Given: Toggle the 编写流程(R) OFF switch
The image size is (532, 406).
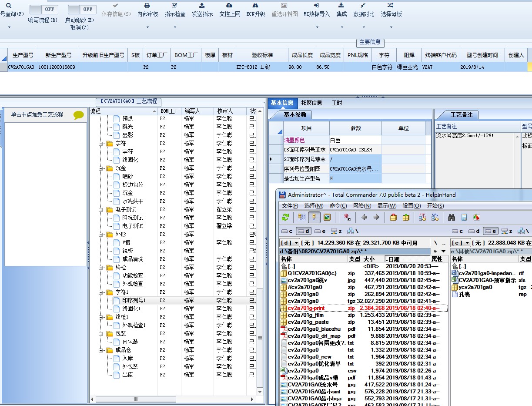Looking at the screenshot, I should 43,9.
